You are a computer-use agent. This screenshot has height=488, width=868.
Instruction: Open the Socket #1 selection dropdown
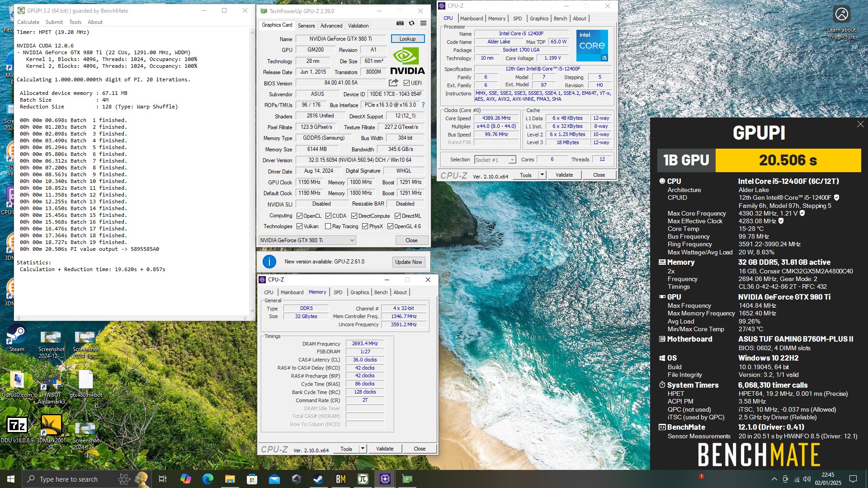(x=495, y=160)
